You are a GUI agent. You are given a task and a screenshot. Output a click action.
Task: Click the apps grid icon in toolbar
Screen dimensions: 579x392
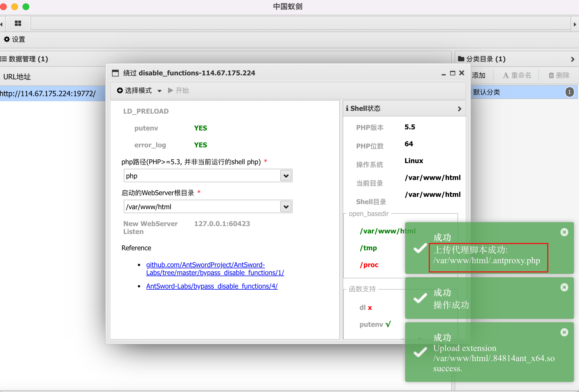click(x=18, y=24)
